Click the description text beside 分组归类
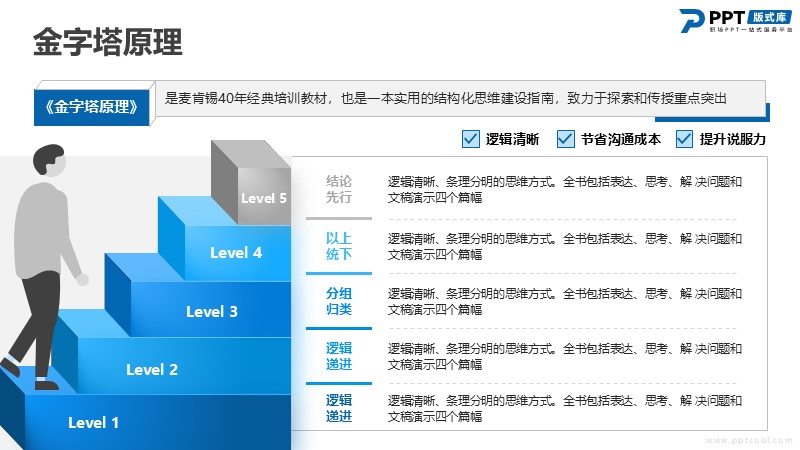 [564, 302]
